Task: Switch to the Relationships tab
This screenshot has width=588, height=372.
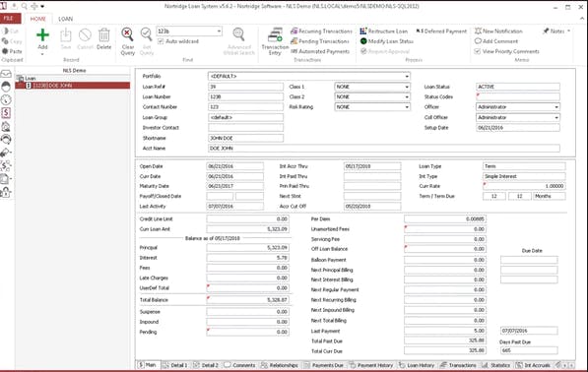Action: [x=280, y=365]
